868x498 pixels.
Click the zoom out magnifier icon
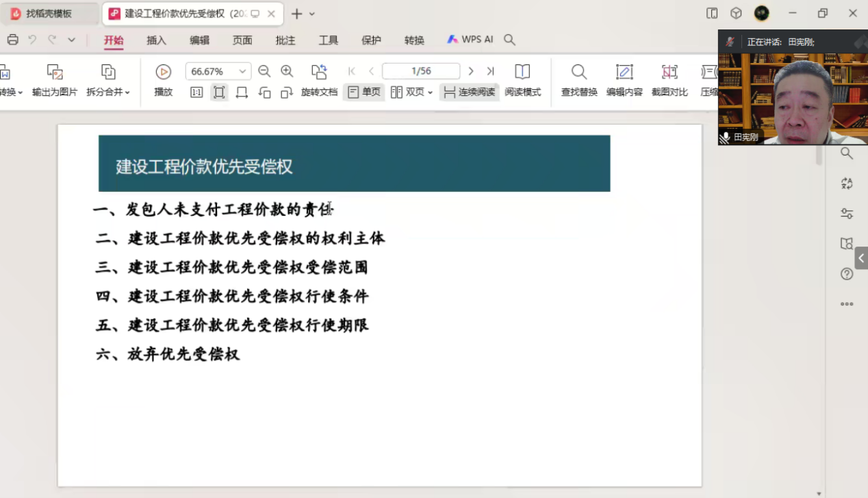click(x=264, y=71)
